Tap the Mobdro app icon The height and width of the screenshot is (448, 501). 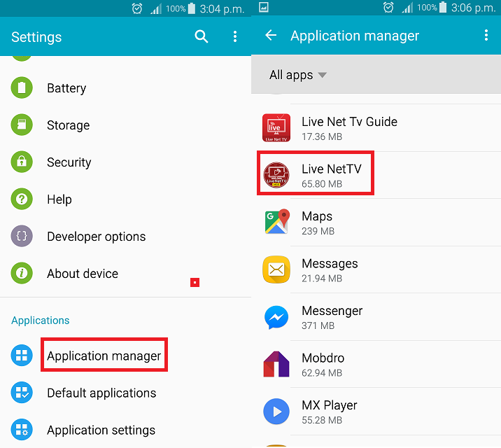pos(276,364)
